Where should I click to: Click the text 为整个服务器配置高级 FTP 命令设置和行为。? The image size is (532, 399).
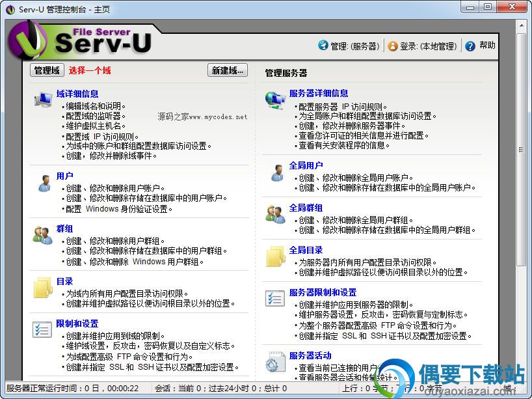point(378,325)
